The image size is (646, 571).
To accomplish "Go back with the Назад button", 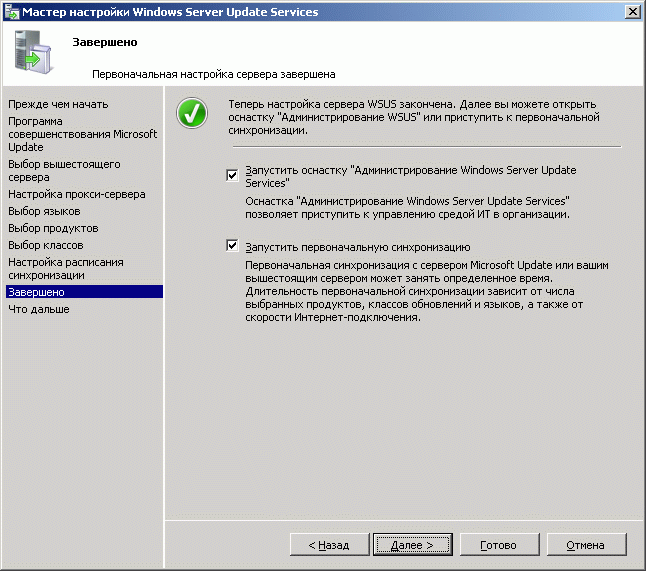I will click(x=330, y=545).
